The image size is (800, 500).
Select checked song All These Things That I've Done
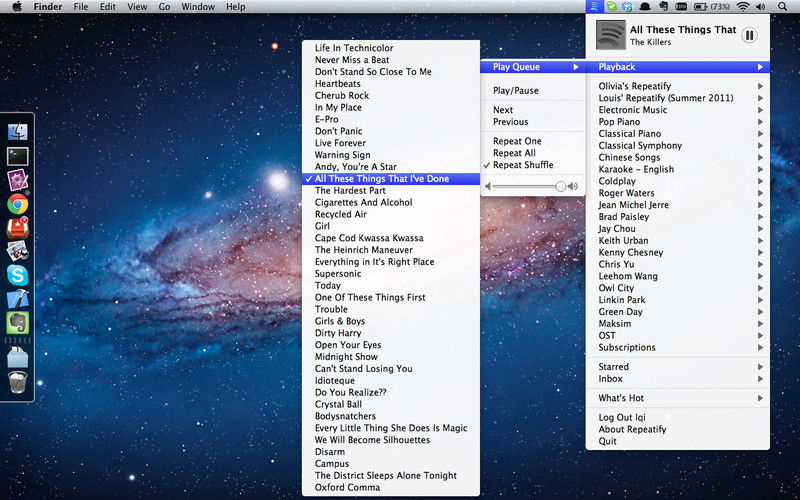point(391,179)
